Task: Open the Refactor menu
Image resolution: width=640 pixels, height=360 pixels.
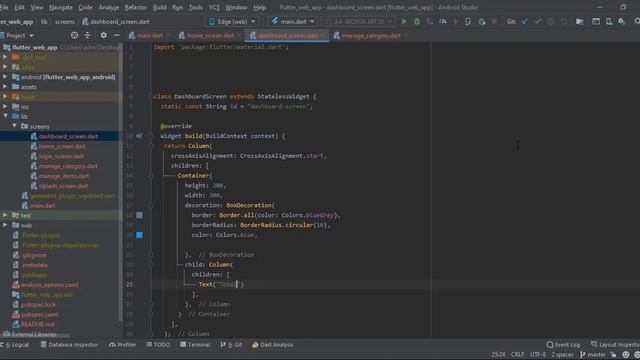Action: (x=136, y=7)
